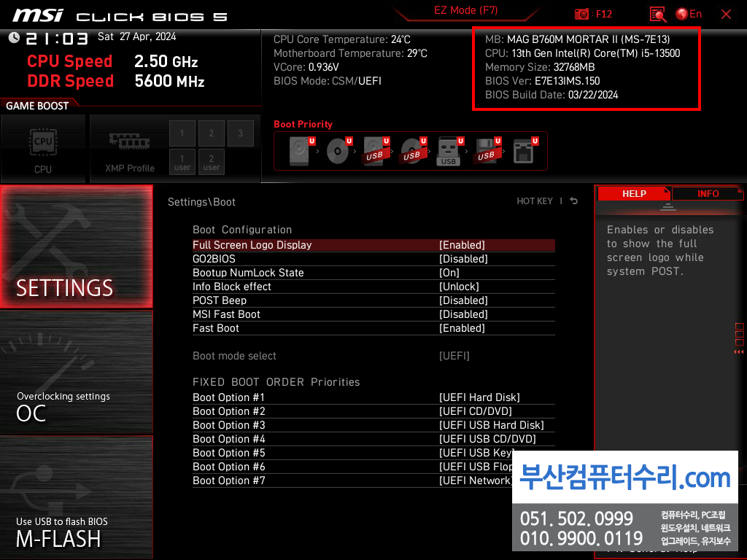The height and width of the screenshot is (560, 747).
Task: Select XMP profile 2
Action: point(211,133)
